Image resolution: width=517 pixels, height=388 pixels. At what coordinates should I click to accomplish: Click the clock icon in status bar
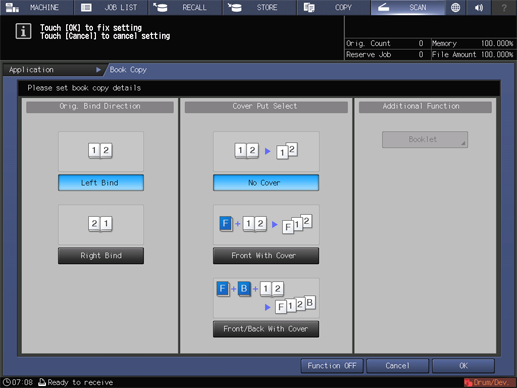pyautogui.click(x=7, y=382)
